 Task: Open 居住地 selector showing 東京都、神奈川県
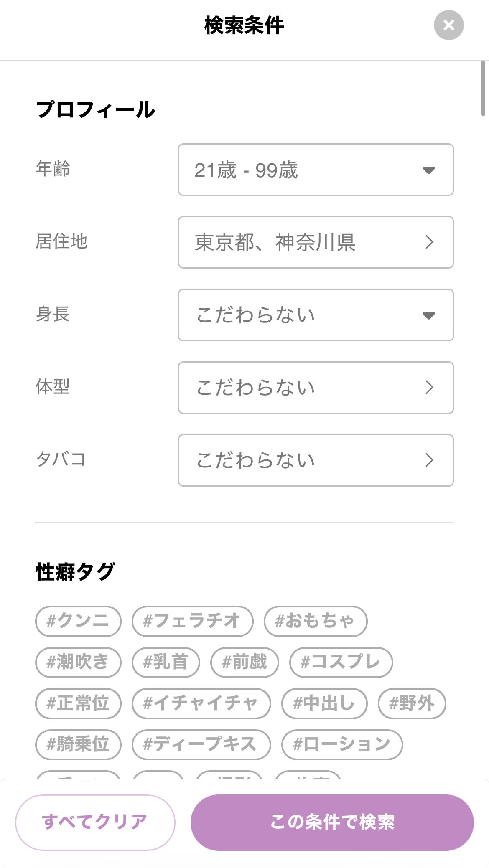316,242
